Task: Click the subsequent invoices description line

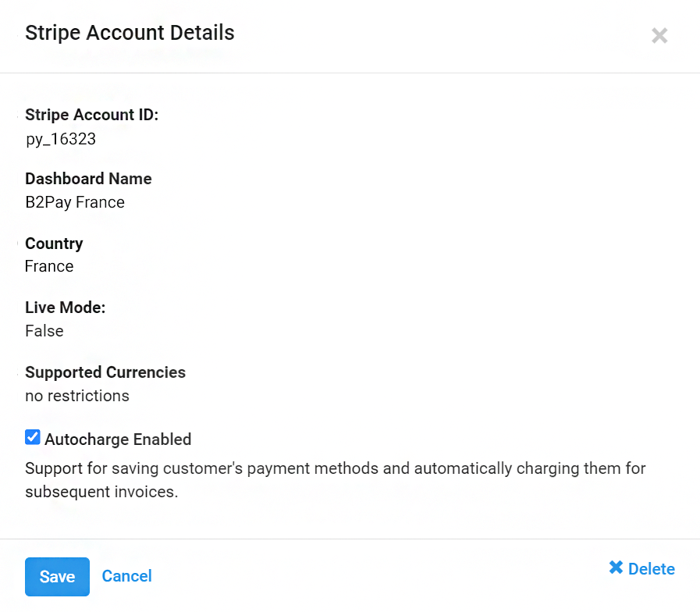Action: point(101,493)
